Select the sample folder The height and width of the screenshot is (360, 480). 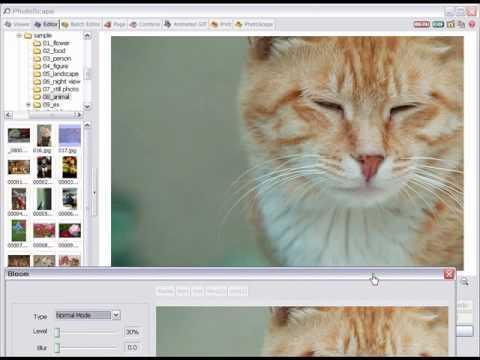click(43, 35)
